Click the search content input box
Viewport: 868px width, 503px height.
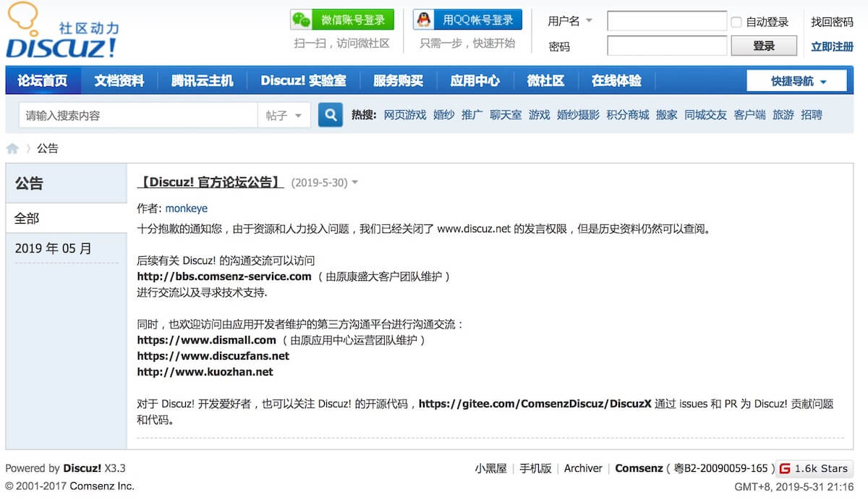click(138, 115)
